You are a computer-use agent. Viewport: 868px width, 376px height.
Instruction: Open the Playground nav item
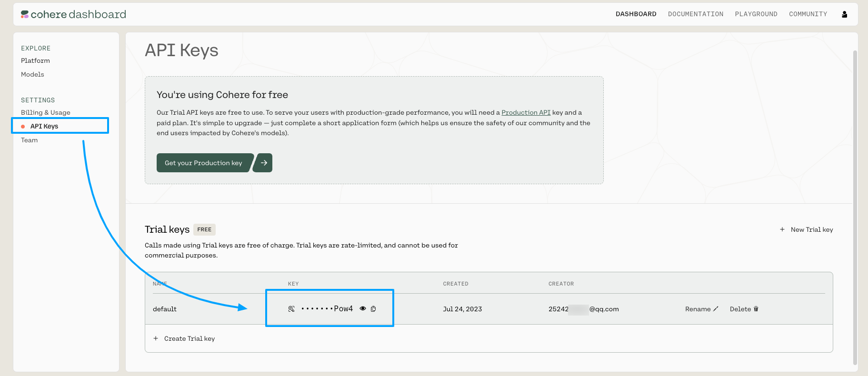click(756, 14)
